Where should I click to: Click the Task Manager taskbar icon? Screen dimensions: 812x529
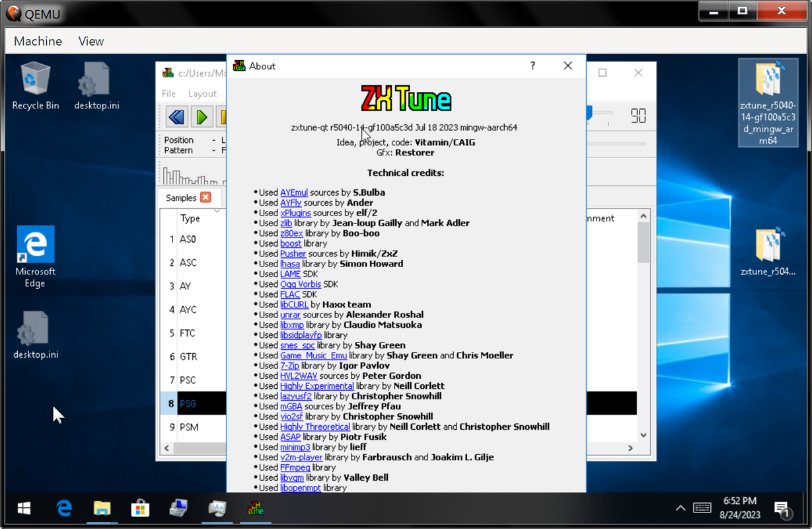(217, 509)
